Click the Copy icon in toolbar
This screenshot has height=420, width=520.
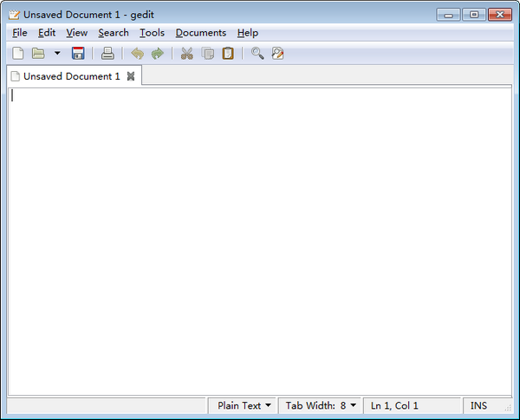(x=208, y=54)
